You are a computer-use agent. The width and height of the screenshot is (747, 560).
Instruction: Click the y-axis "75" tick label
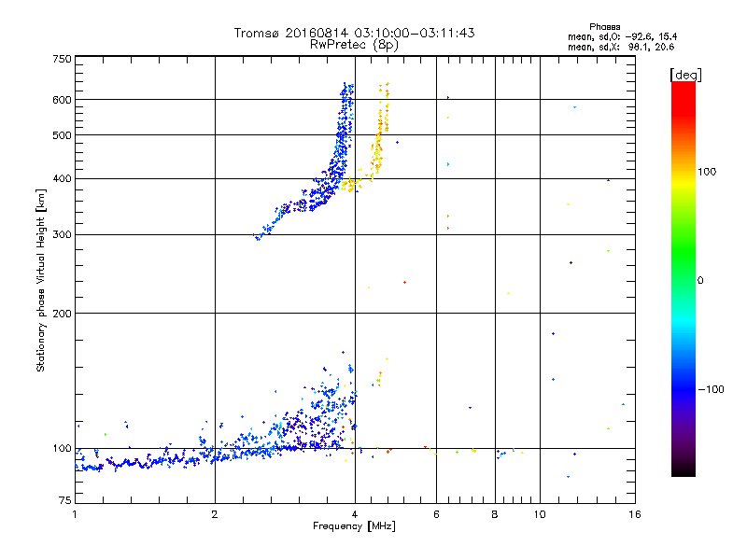pyautogui.click(x=65, y=500)
